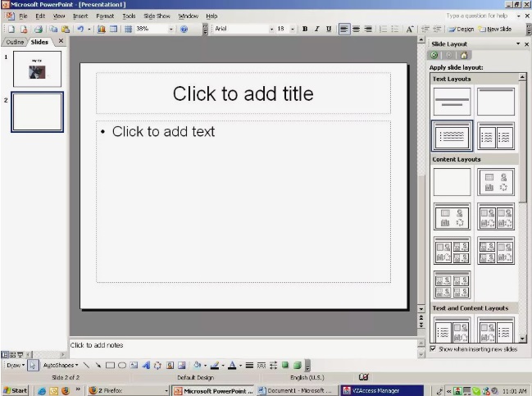The width and height of the screenshot is (532, 396).
Task: Apply italic formatting
Action: click(317, 29)
